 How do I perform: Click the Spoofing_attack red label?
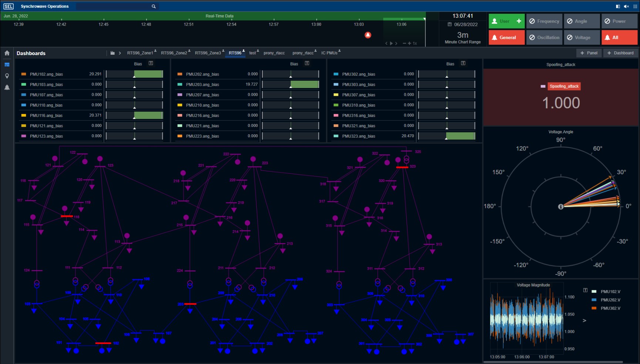pyautogui.click(x=564, y=86)
